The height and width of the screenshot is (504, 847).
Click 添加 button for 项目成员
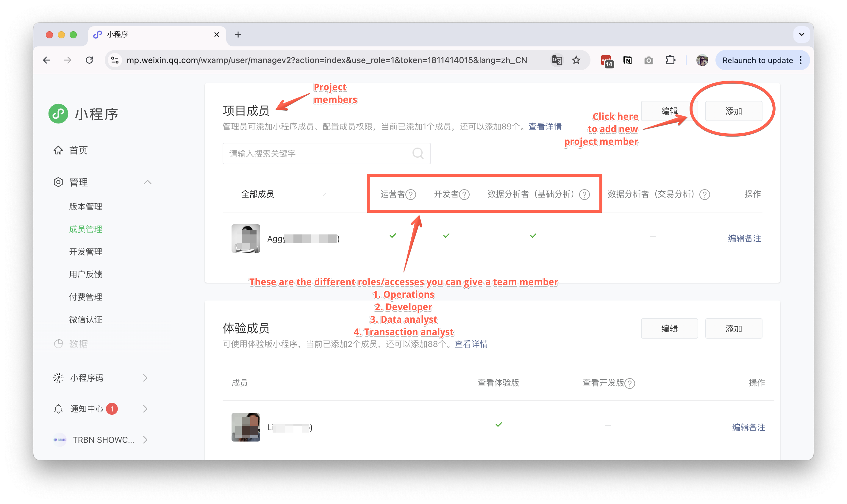(733, 111)
